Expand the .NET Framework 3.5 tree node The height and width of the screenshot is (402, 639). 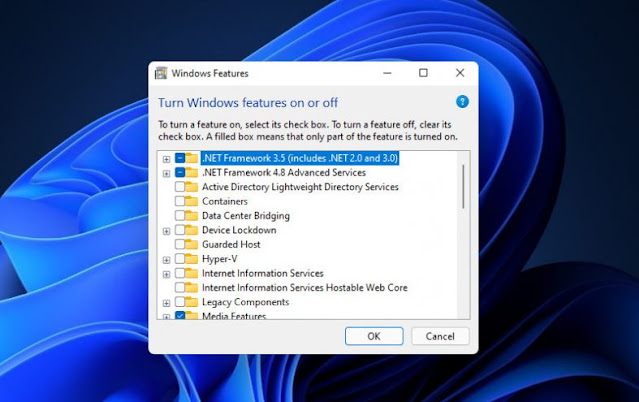[x=166, y=159]
